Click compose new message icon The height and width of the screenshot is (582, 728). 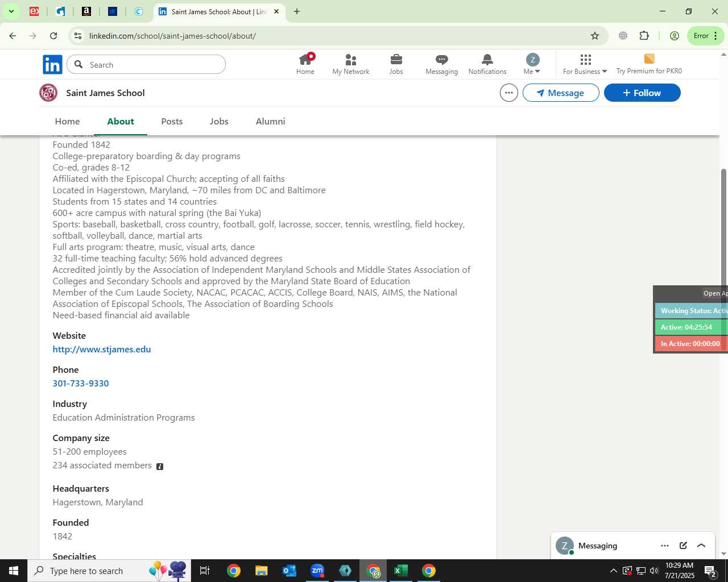tap(683, 546)
